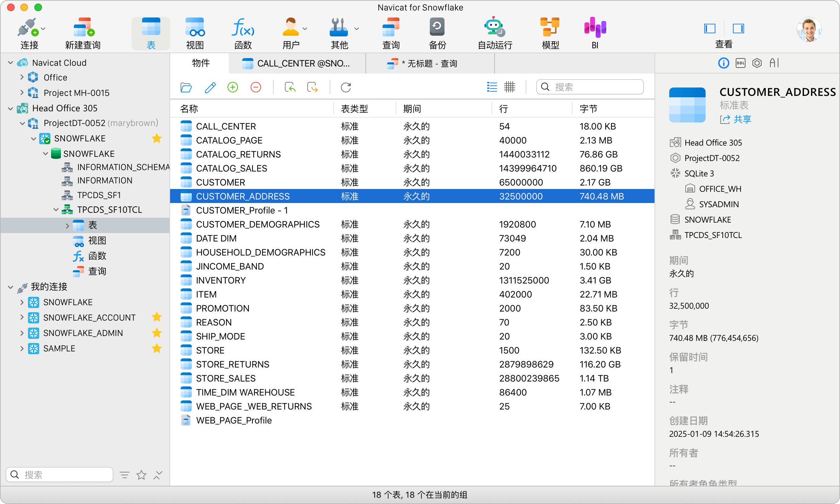
Task: Open the View objects toolbar icon
Action: click(x=195, y=27)
